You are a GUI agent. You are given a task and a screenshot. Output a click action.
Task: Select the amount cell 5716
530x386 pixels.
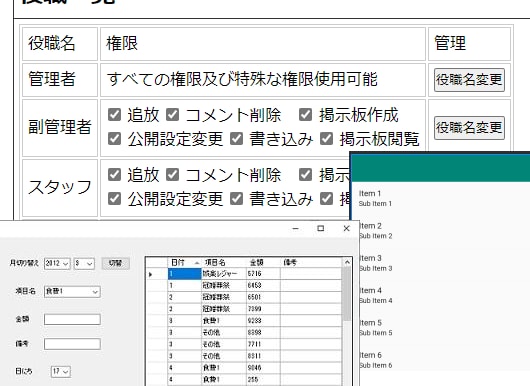point(263,274)
